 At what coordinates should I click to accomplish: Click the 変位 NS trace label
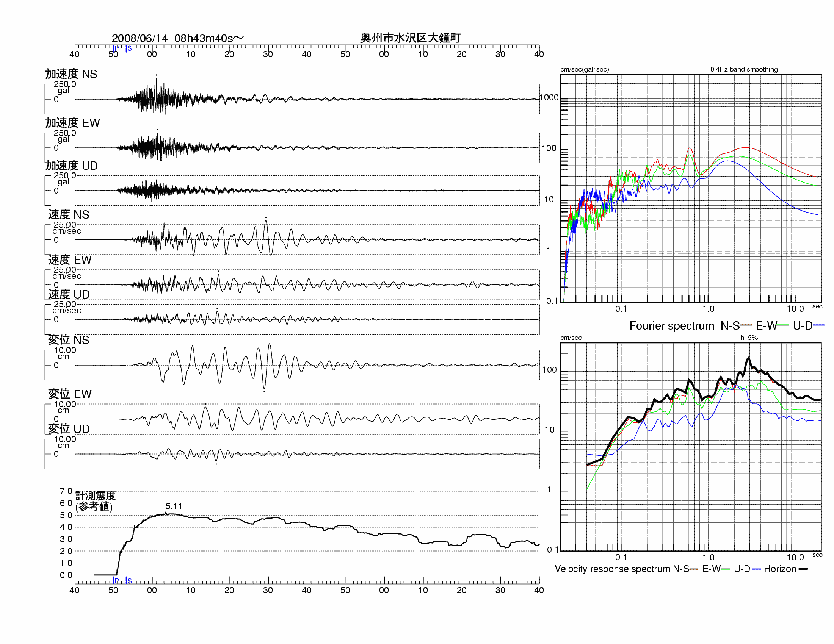69,340
